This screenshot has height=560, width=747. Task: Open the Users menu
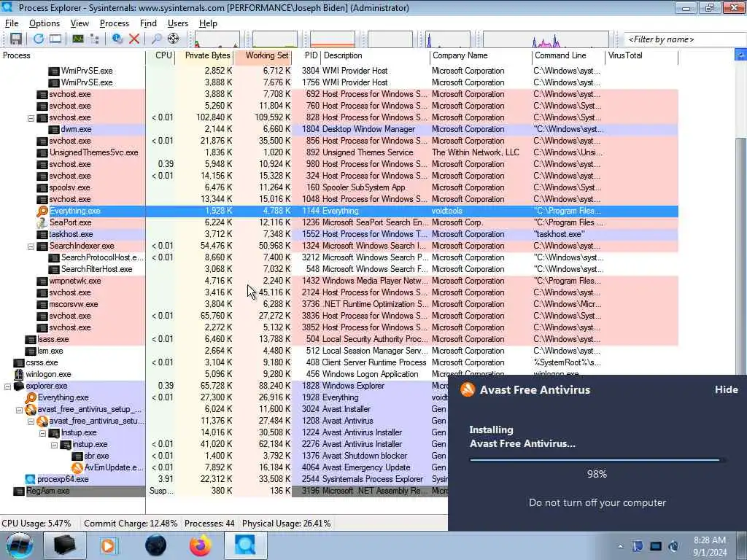tap(178, 23)
